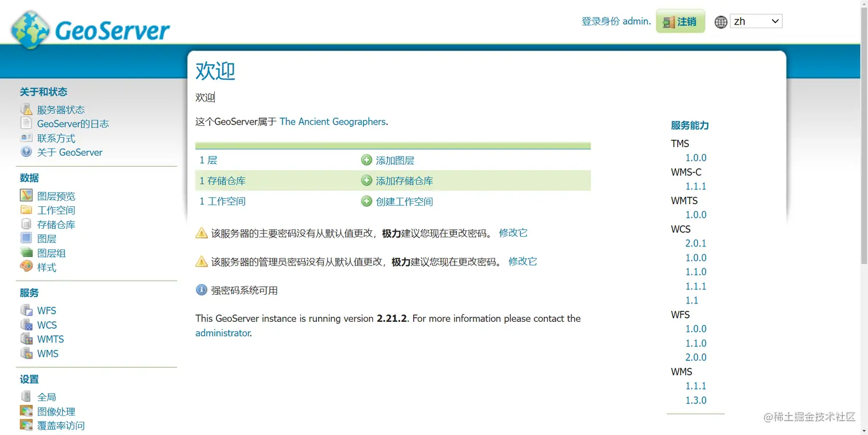Click the server status icon
Viewport: 868px width, 435px height.
tap(26, 109)
